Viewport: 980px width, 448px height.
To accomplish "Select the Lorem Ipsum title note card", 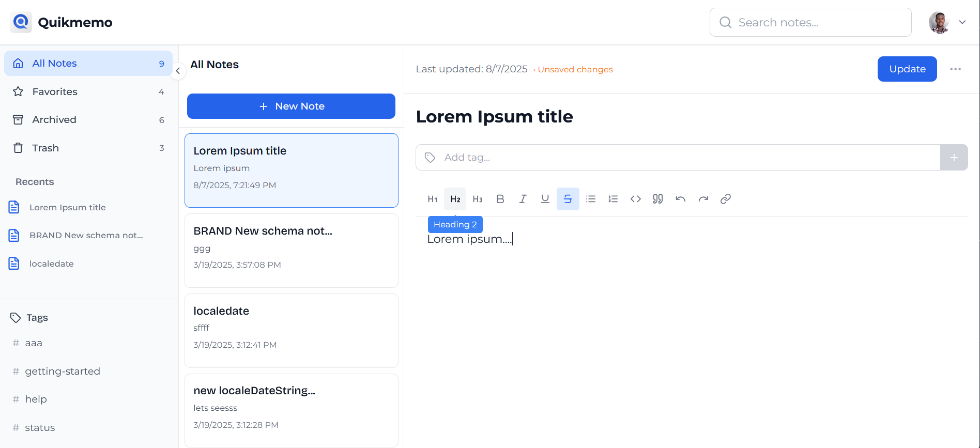I will [292, 171].
